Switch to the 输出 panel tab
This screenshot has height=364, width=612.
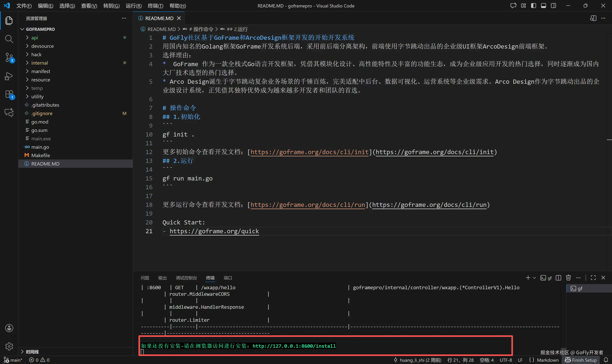[x=162, y=278]
